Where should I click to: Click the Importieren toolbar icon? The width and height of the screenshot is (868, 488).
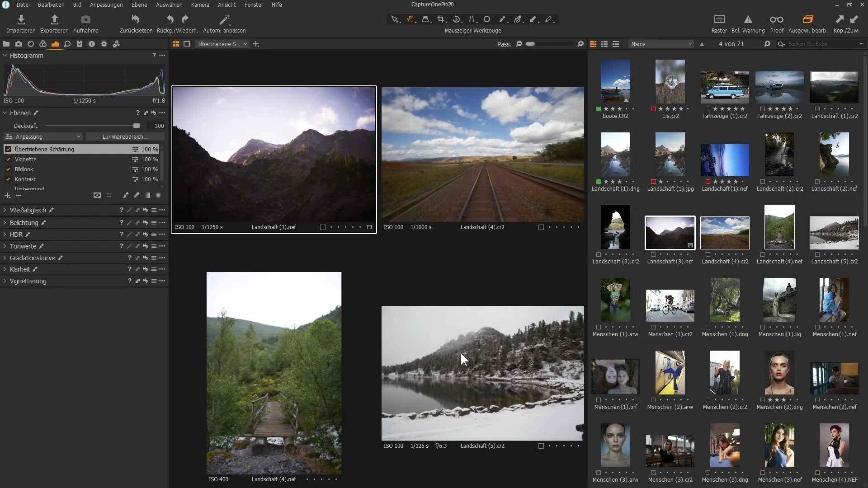coord(21,19)
